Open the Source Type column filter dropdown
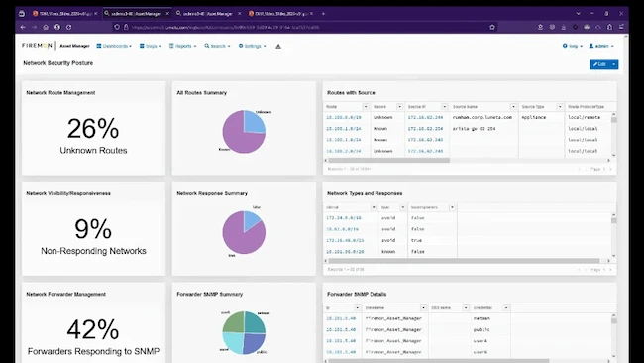 tap(560, 107)
